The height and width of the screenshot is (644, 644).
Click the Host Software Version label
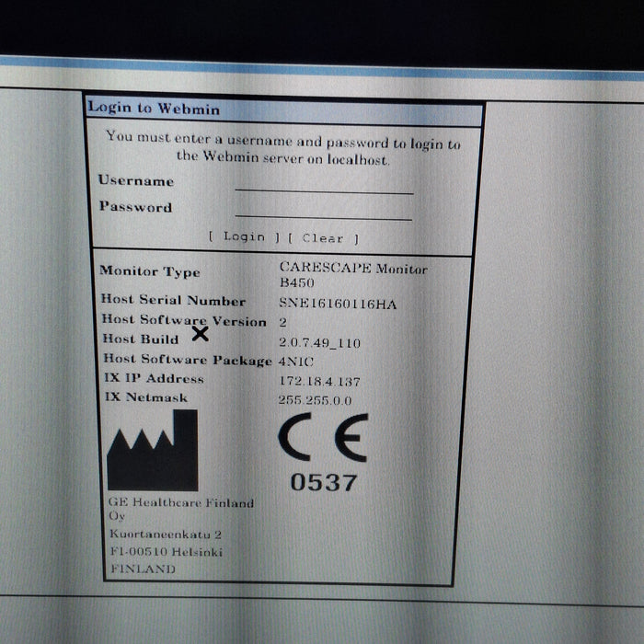(182, 320)
